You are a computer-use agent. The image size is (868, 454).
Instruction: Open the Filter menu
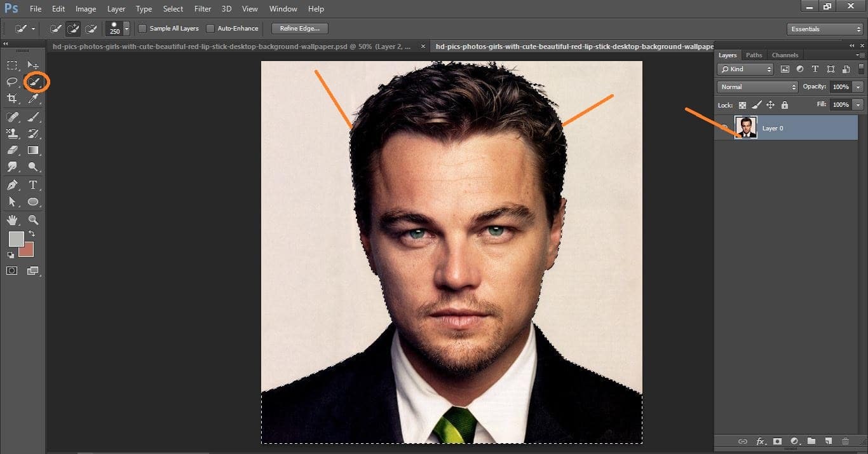click(202, 8)
